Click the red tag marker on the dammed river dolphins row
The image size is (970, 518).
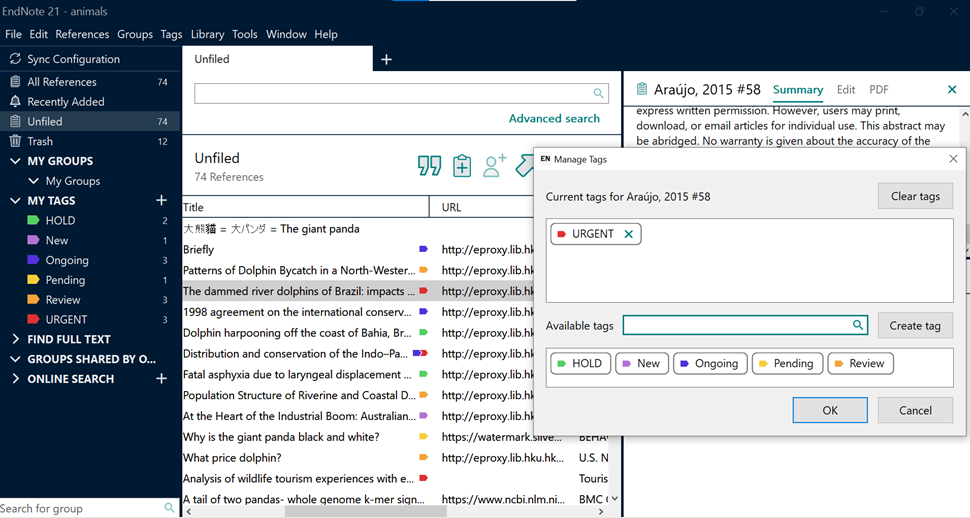click(x=424, y=290)
